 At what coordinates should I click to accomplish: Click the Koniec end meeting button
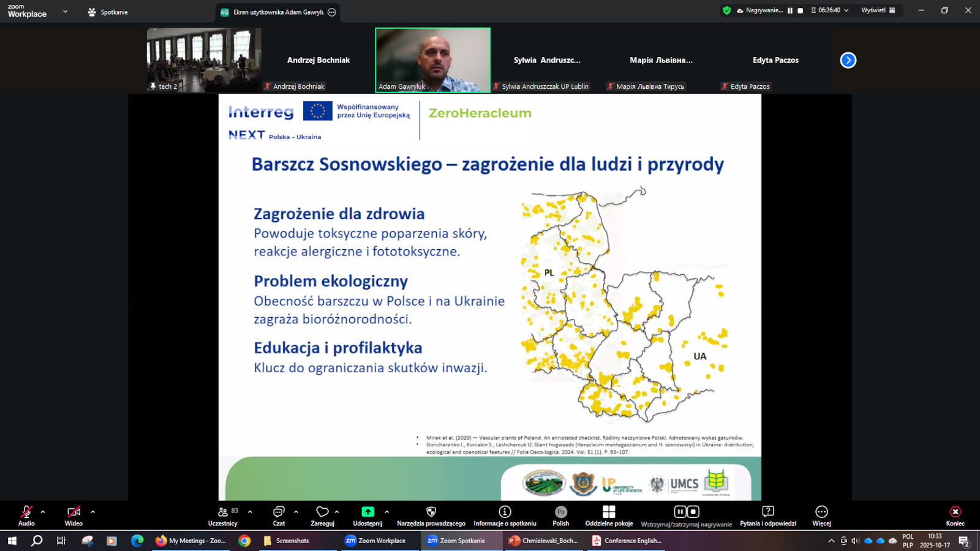(955, 515)
